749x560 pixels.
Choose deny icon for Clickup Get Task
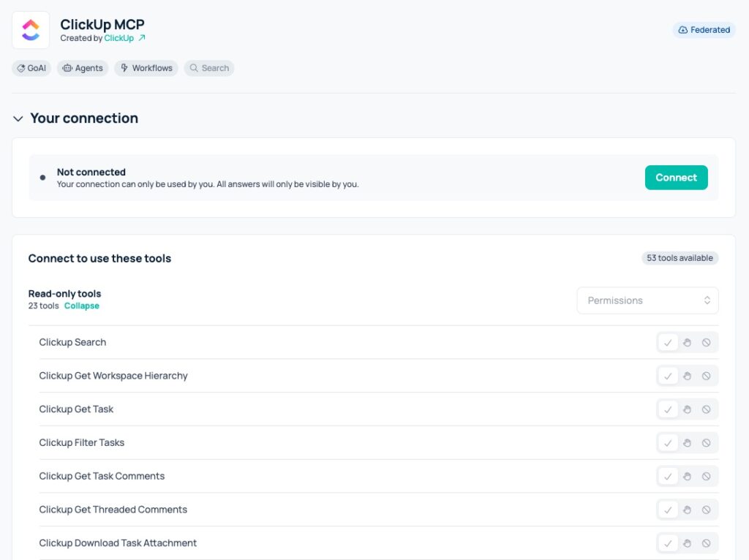pyautogui.click(x=706, y=409)
